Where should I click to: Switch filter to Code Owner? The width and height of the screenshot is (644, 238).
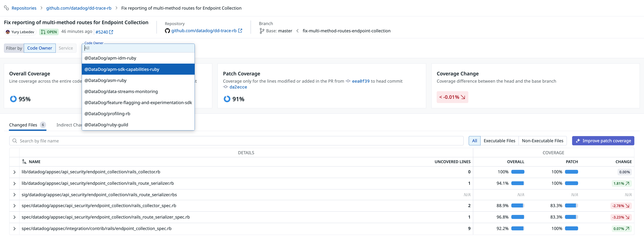(x=39, y=48)
